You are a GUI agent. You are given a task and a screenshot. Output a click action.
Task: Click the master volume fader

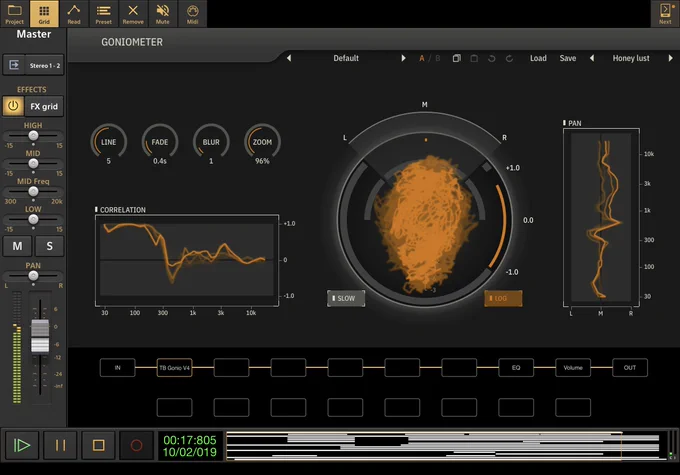(40, 336)
